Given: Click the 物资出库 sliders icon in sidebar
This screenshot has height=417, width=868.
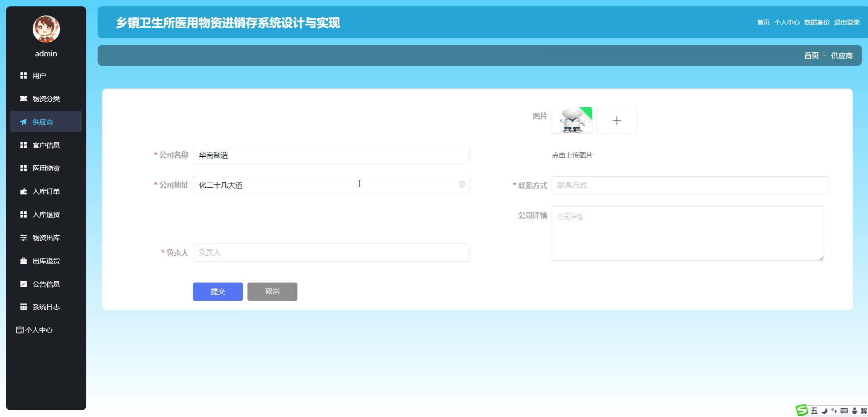Looking at the screenshot, I should click(x=24, y=238).
